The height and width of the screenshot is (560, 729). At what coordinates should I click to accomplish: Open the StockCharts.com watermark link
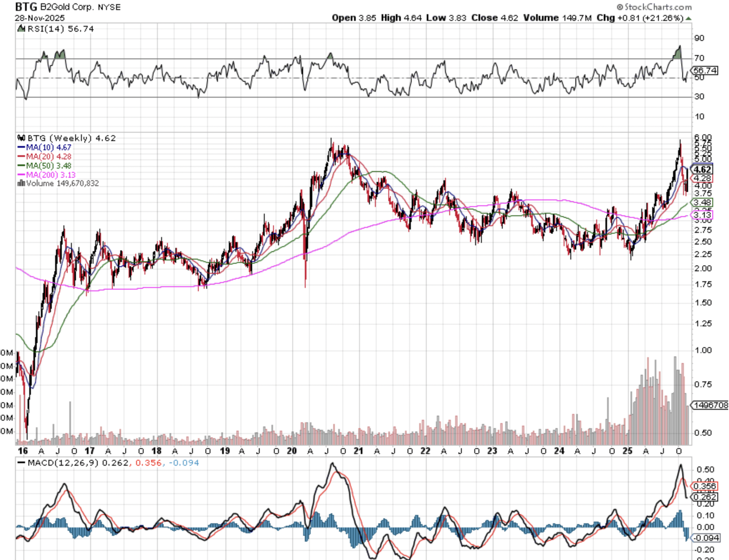(x=654, y=7)
